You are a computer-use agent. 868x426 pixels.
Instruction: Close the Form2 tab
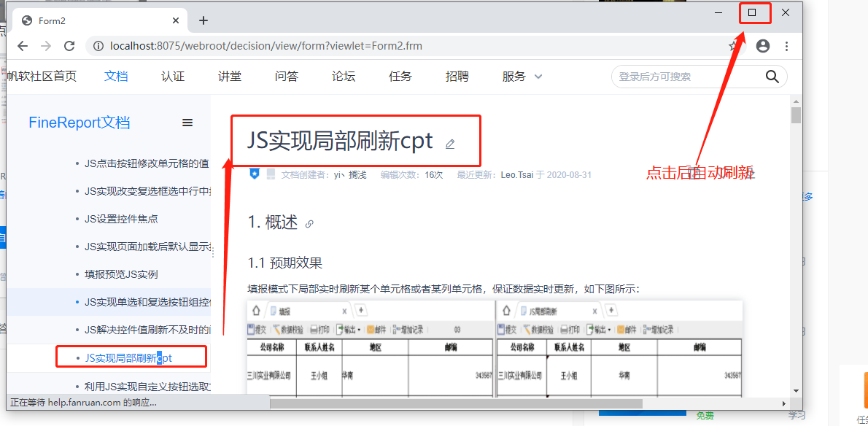point(176,20)
